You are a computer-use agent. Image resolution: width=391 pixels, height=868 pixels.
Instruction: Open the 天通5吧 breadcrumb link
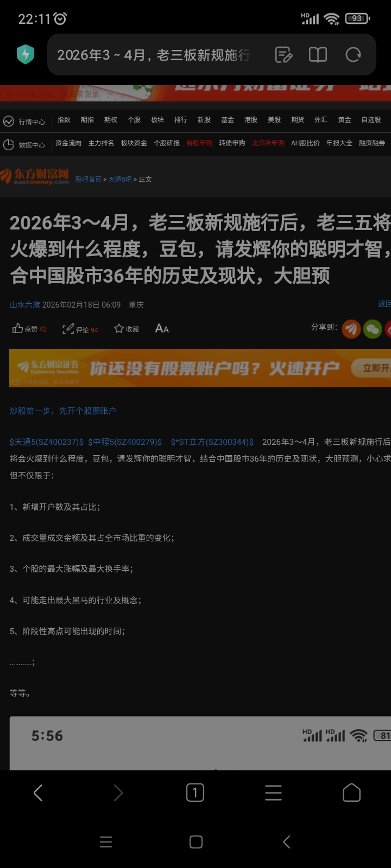(120, 180)
